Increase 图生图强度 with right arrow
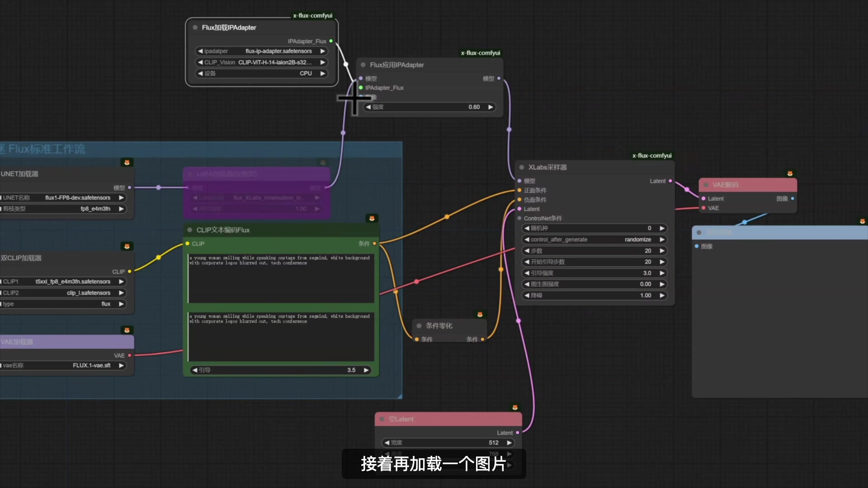 pos(662,284)
